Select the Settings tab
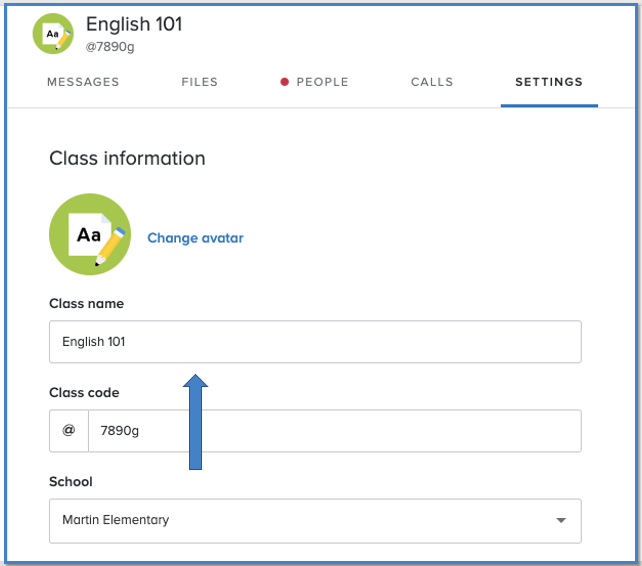Screen dimensions: 642x566 click(x=549, y=82)
